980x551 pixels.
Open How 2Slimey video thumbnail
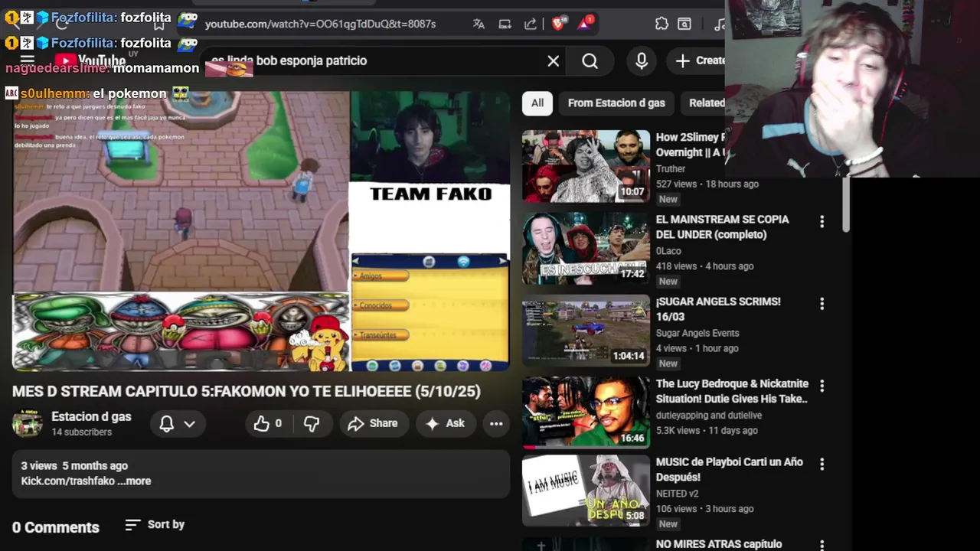click(x=586, y=166)
